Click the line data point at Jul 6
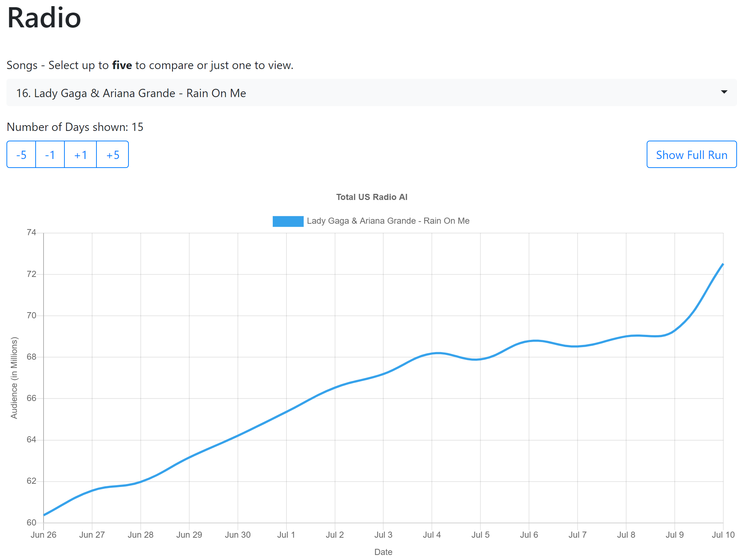 [529, 341]
